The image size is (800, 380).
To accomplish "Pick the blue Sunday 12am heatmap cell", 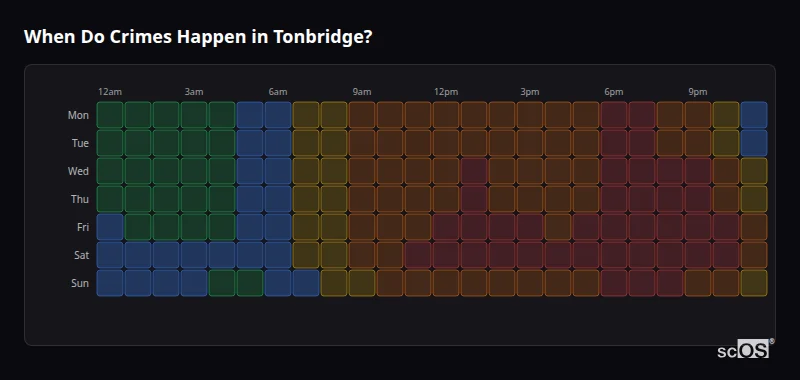I will pyautogui.click(x=110, y=283).
